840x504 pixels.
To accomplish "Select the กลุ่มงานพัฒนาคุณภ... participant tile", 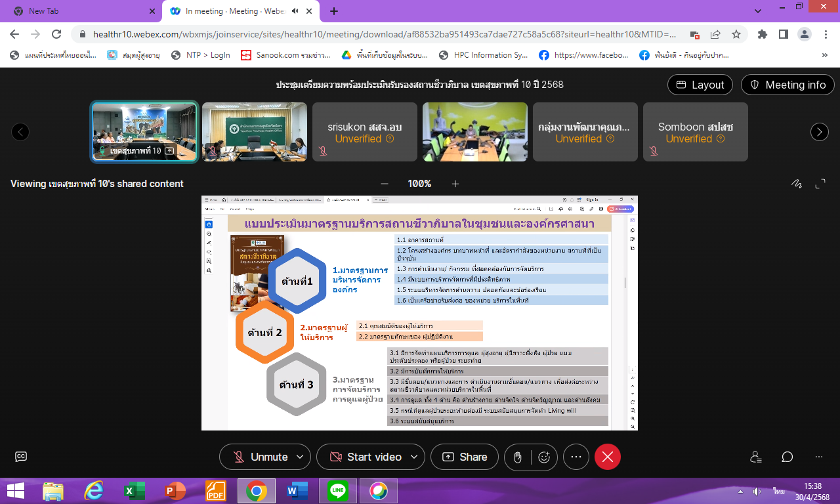I will click(585, 132).
